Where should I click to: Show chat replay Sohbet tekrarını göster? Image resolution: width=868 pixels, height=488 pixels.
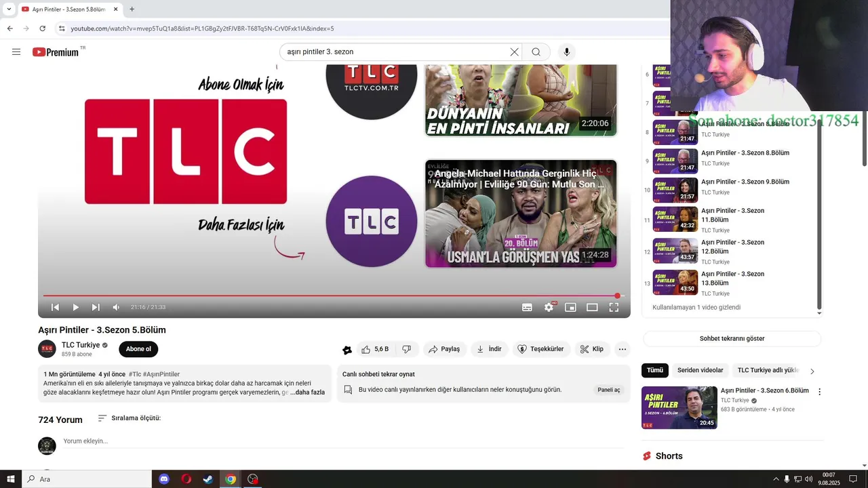[732, 338]
